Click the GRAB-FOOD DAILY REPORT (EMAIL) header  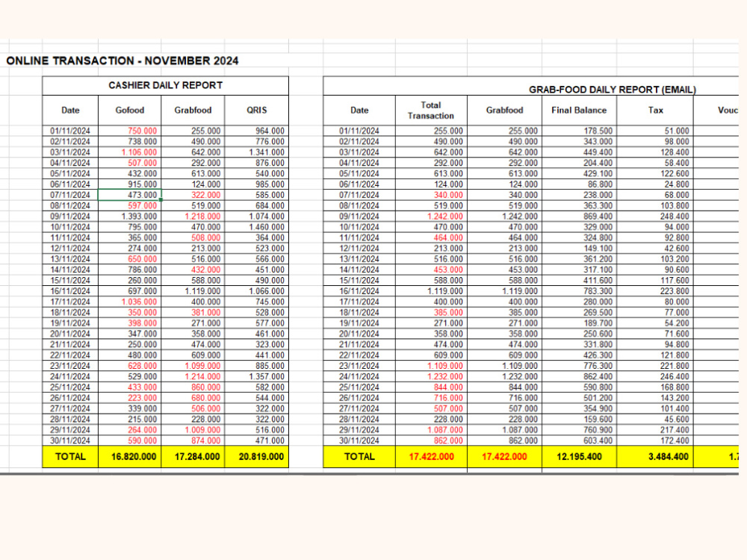pos(613,90)
